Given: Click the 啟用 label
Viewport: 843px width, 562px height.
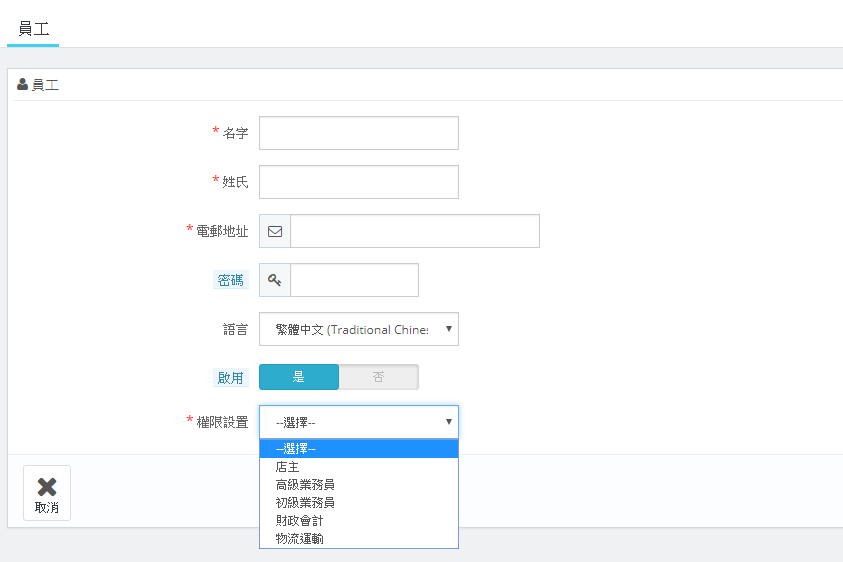Looking at the screenshot, I should pos(231,378).
